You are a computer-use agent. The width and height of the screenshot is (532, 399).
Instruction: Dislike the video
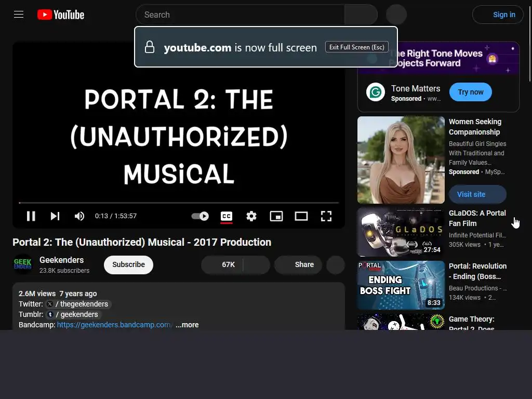257,264
